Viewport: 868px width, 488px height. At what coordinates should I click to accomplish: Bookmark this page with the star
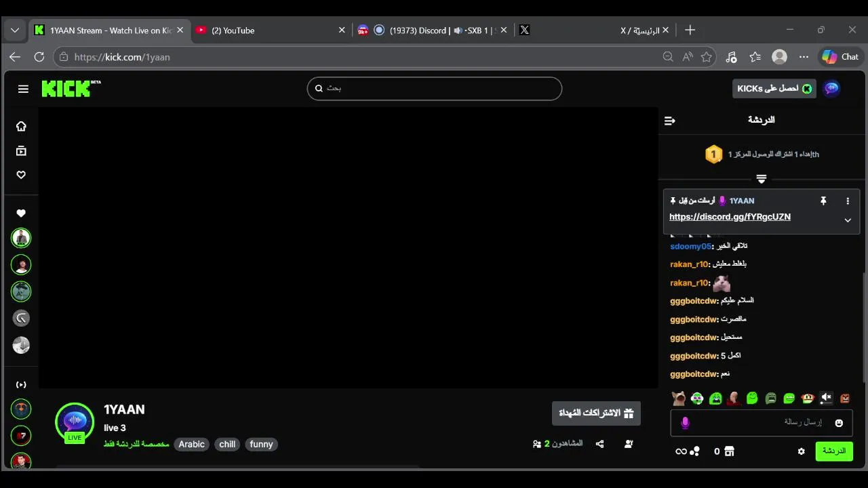point(707,57)
